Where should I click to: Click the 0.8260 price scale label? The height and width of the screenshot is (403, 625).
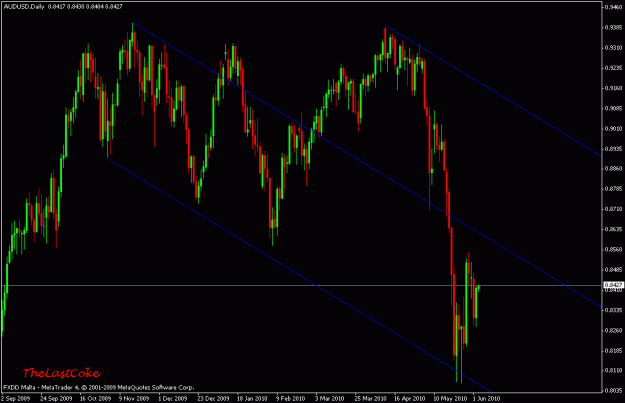(x=614, y=330)
